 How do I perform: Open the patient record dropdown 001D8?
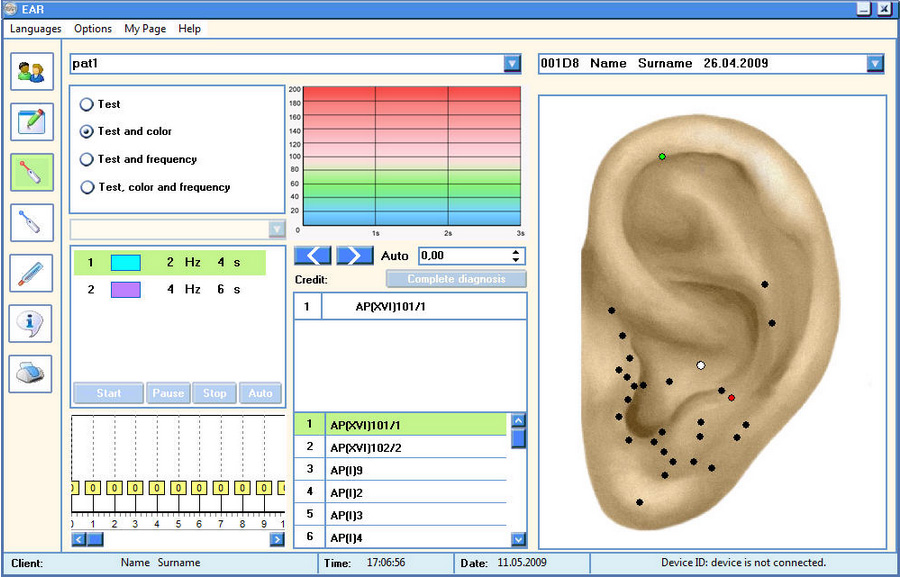click(x=875, y=64)
